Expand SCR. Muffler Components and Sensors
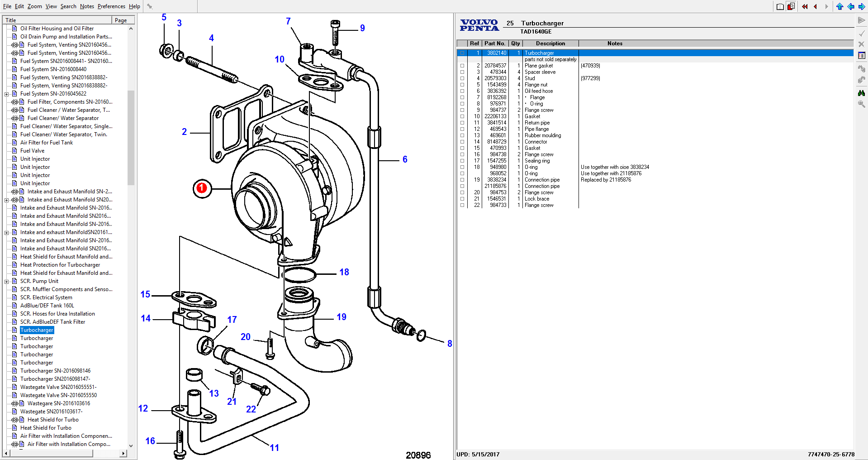Image resolution: width=868 pixels, height=460 pixels. pos(6,289)
